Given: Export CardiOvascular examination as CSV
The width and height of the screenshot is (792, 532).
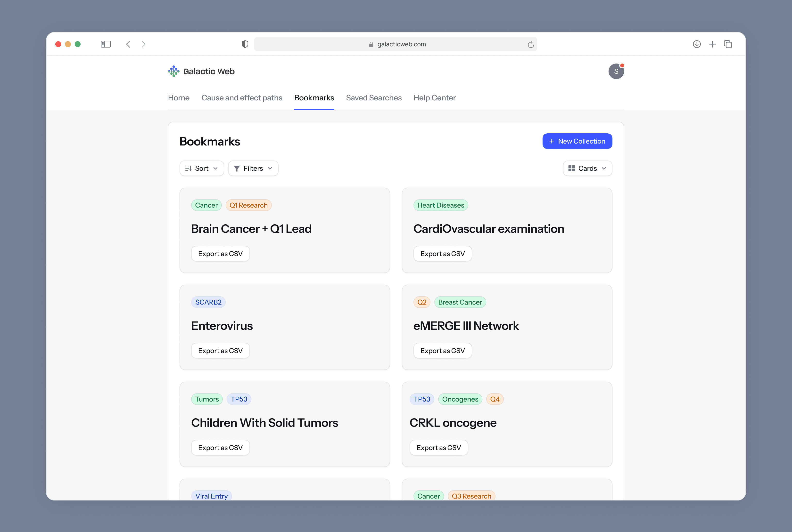Looking at the screenshot, I should coord(442,254).
